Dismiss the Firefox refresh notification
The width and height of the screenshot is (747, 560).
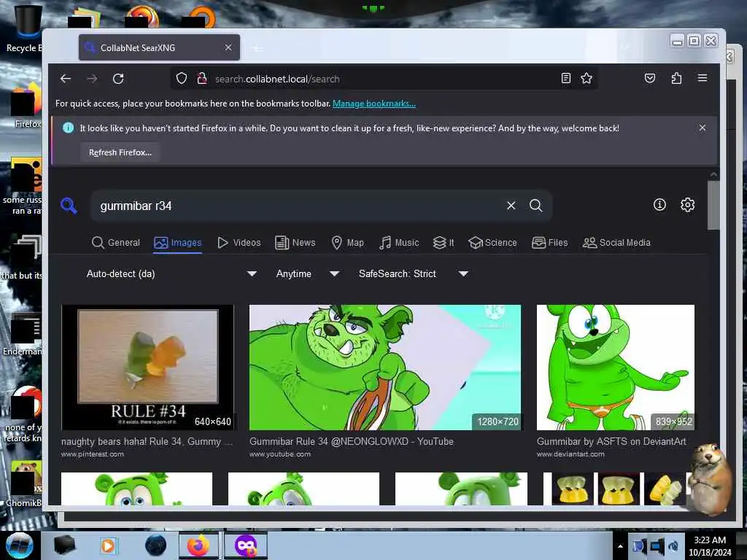tap(703, 128)
